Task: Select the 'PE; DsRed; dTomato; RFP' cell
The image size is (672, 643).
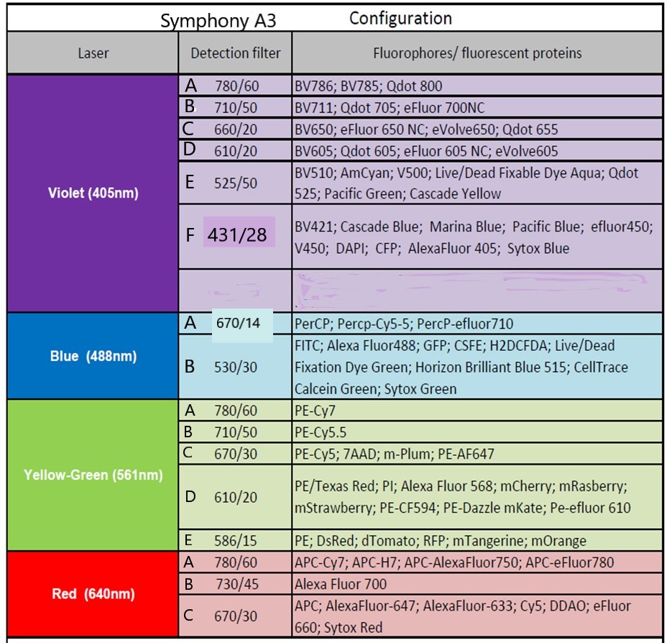Action: [x=477, y=540]
